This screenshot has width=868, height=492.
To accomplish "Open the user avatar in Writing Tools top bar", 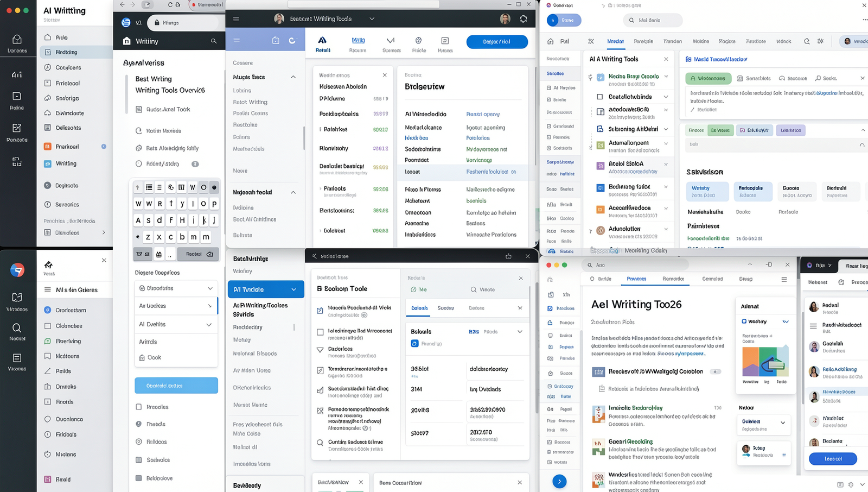I will pos(505,18).
